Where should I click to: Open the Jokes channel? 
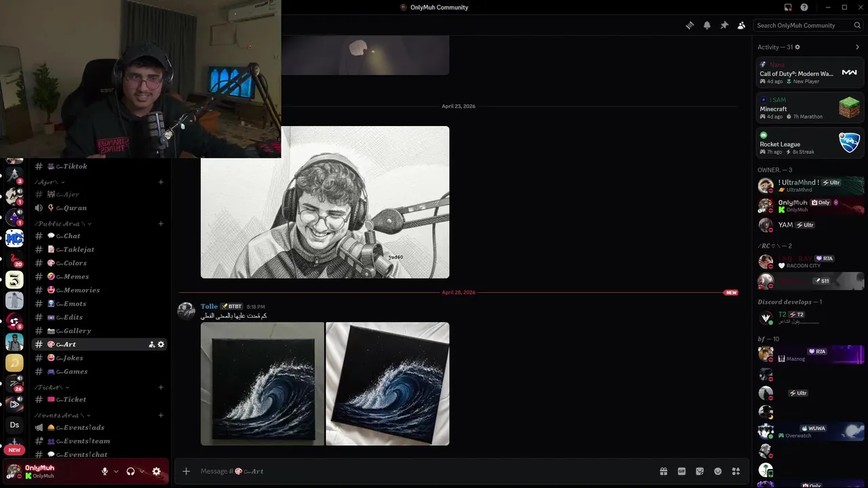[100, 358]
